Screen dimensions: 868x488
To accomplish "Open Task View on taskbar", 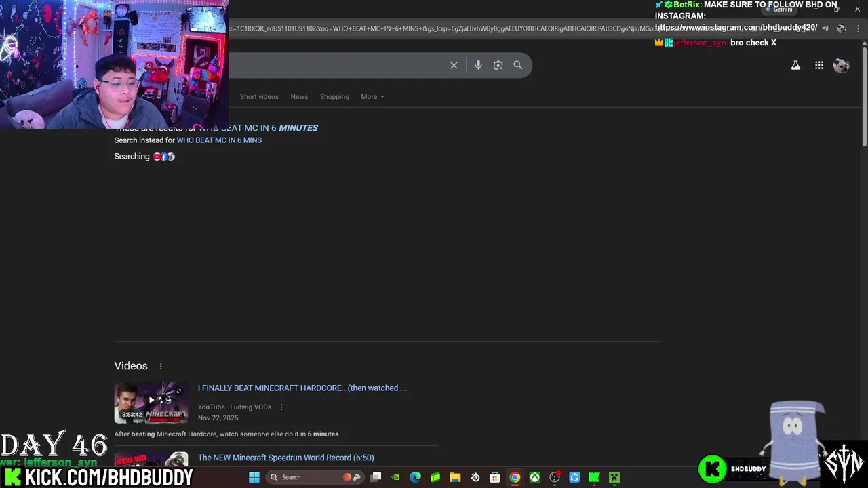I will click(376, 477).
